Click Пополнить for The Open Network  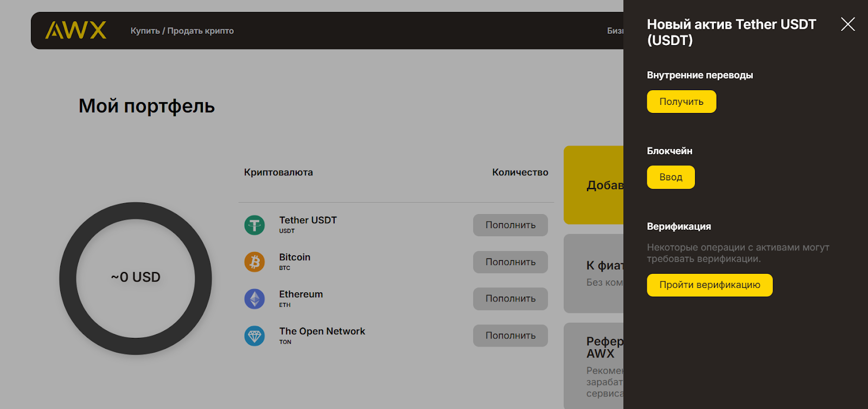[510, 336]
